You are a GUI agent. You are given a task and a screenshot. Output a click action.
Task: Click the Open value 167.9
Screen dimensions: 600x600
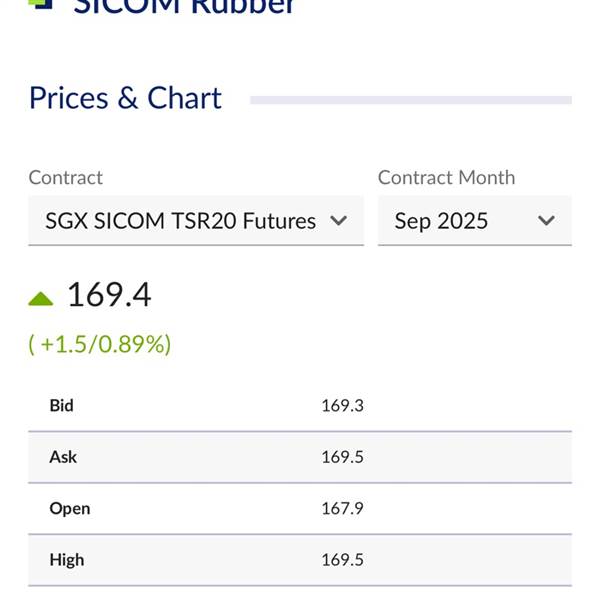pos(342,509)
